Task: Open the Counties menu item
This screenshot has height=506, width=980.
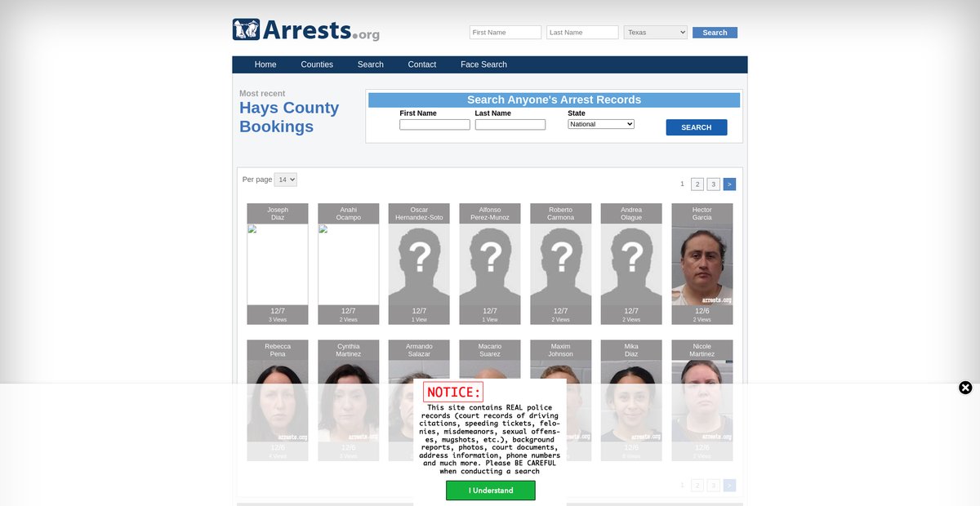Action: coord(317,64)
